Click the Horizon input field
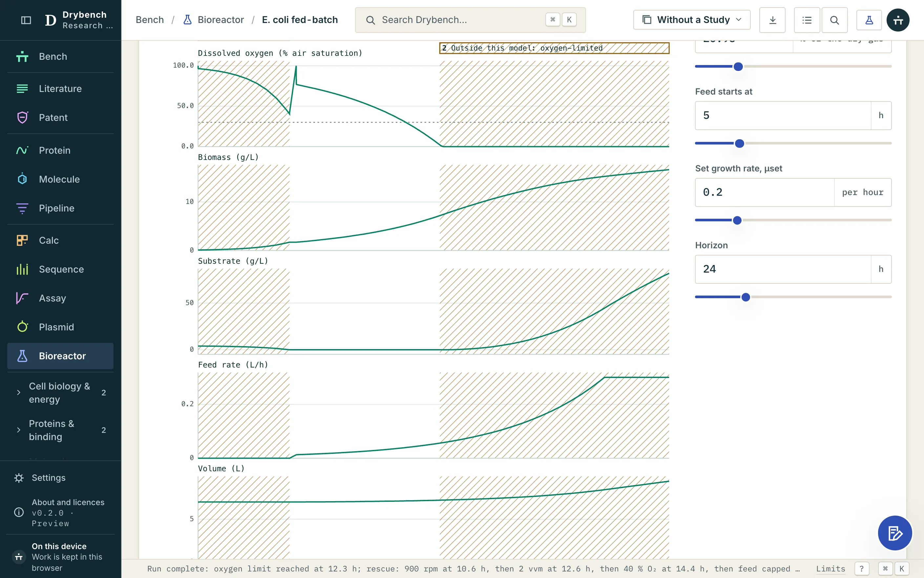Viewport: 924px width, 578px height. click(783, 269)
